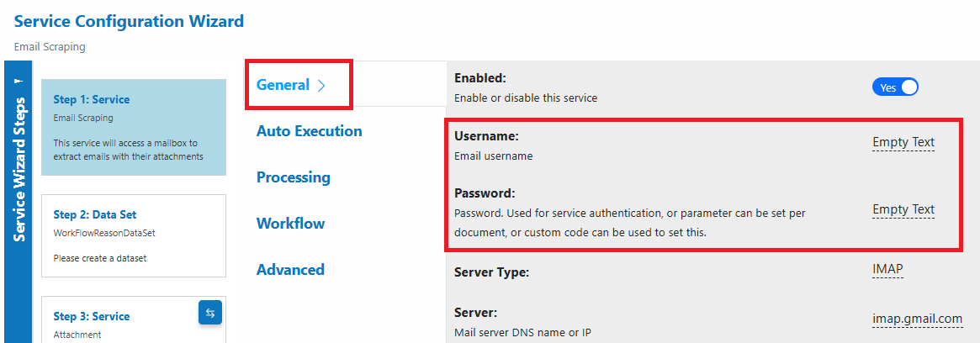Click the swap arrows icon on Step 3
The height and width of the screenshot is (343, 980).
pyautogui.click(x=210, y=313)
